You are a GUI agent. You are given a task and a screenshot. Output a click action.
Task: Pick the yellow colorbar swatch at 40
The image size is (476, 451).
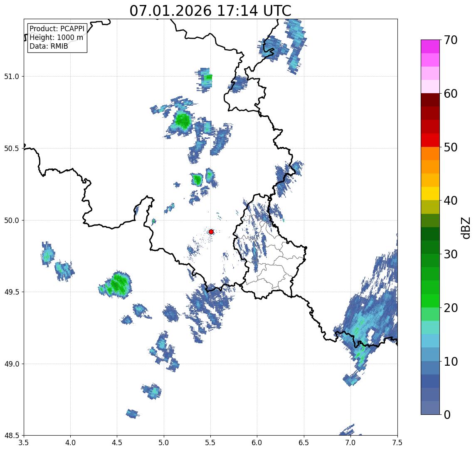click(x=430, y=193)
